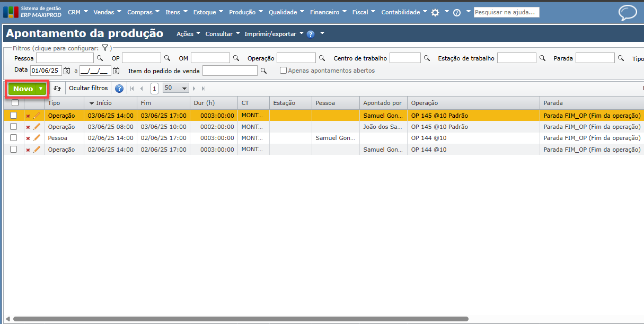644x324 pixels.
Task: Open the chat speech-bubble icon
Action: (628, 13)
